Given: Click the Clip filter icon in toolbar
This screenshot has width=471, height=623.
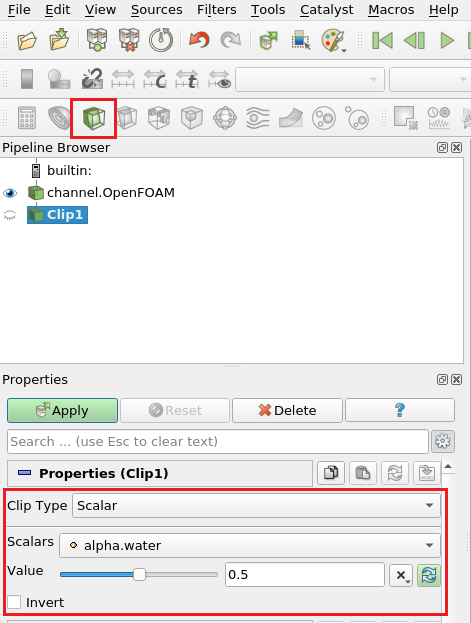Looking at the screenshot, I should [x=94, y=118].
